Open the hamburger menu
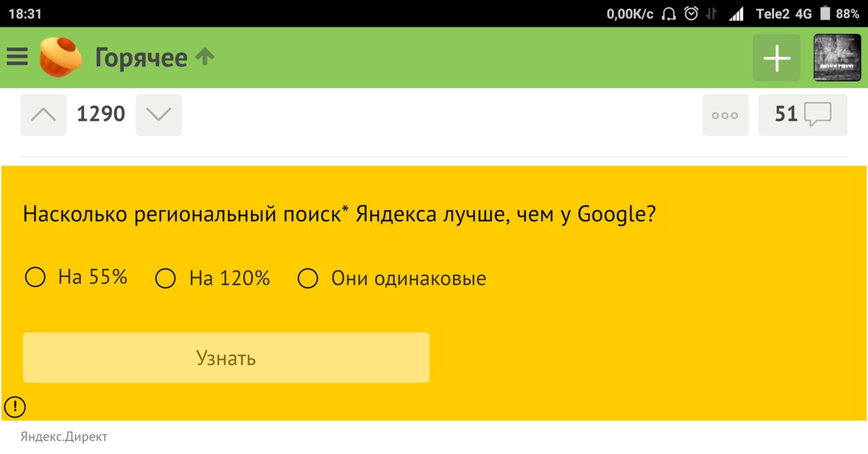The width and height of the screenshot is (868, 454). point(17,58)
